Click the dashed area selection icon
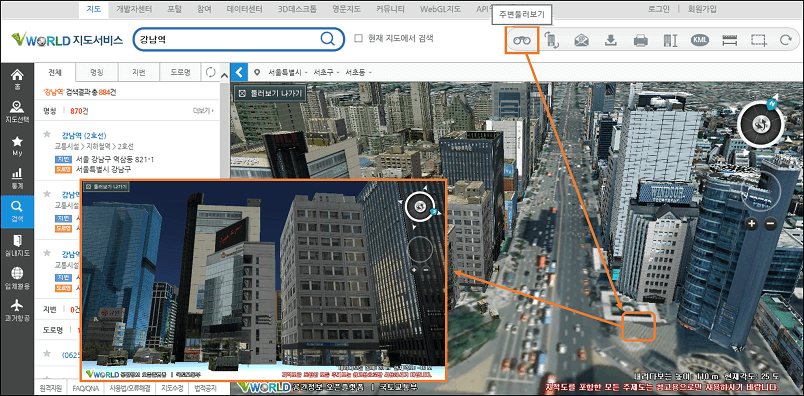This screenshot has height=396, width=804. (759, 41)
